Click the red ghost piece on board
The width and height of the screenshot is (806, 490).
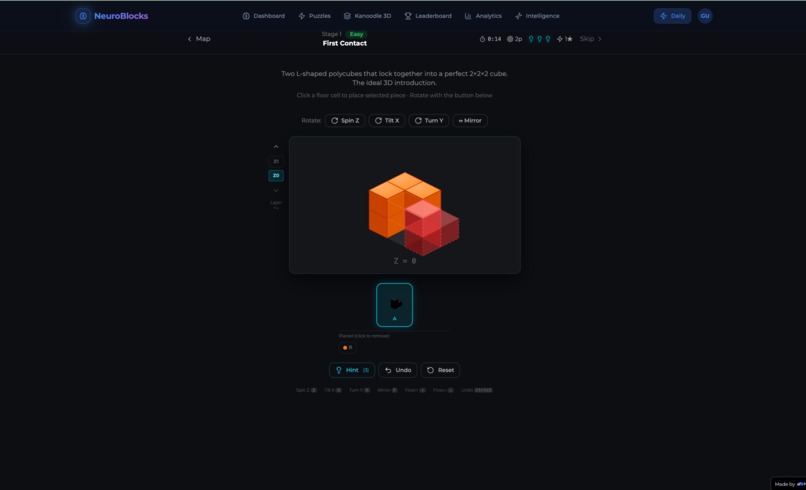tap(431, 228)
